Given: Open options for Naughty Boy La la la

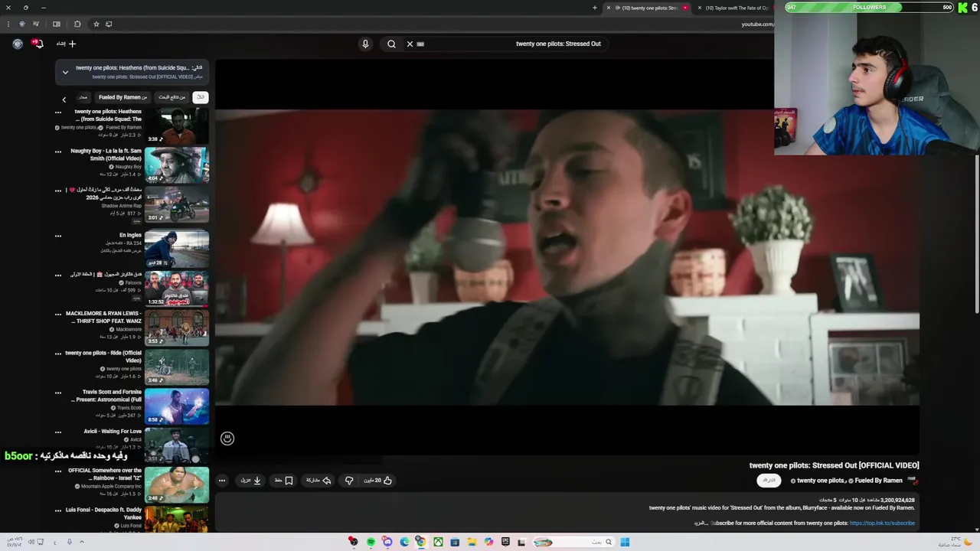Looking at the screenshot, I should click(x=58, y=152).
